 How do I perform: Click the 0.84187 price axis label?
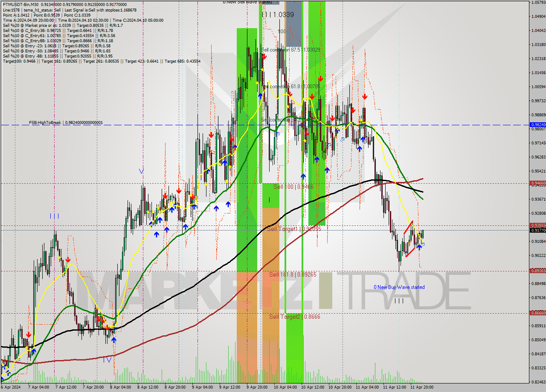[538, 354]
